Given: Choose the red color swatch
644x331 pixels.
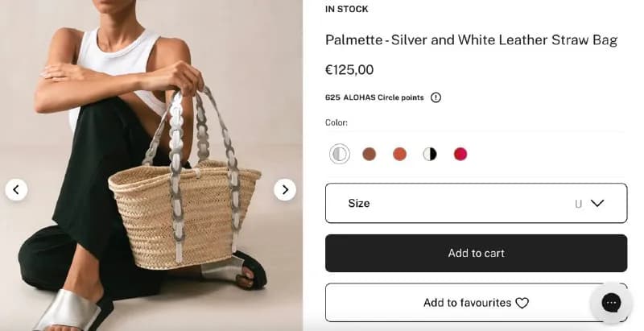Looking at the screenshot, I should pyautogui.click(x=460, y=154).
